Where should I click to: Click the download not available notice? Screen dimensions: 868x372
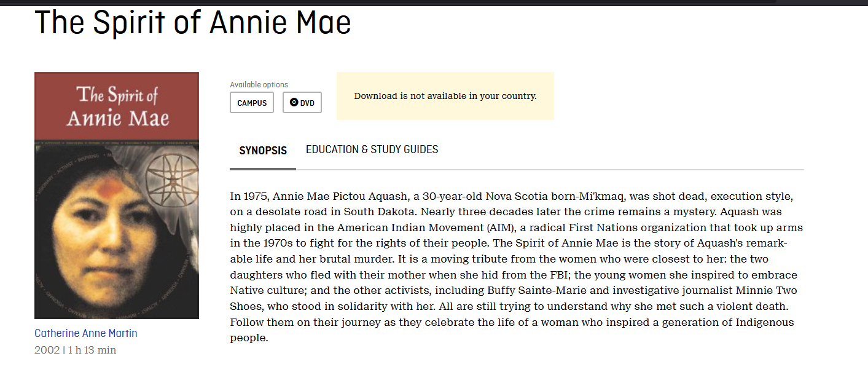(x=445, y=96)
